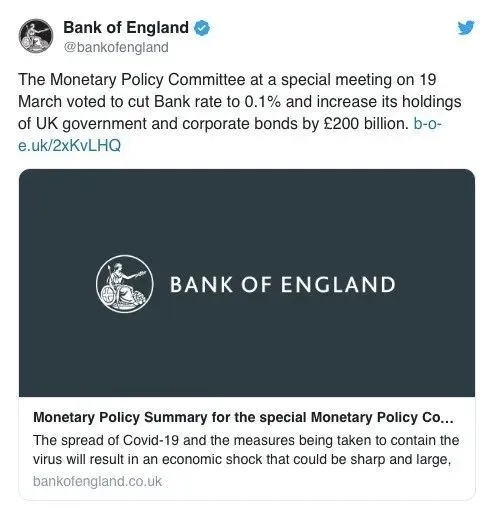Screen dimensions: 495x508
Task: Open the e.uk/2xKvLHQ link text
Action: pyautogui.click(x=69, y=146)
